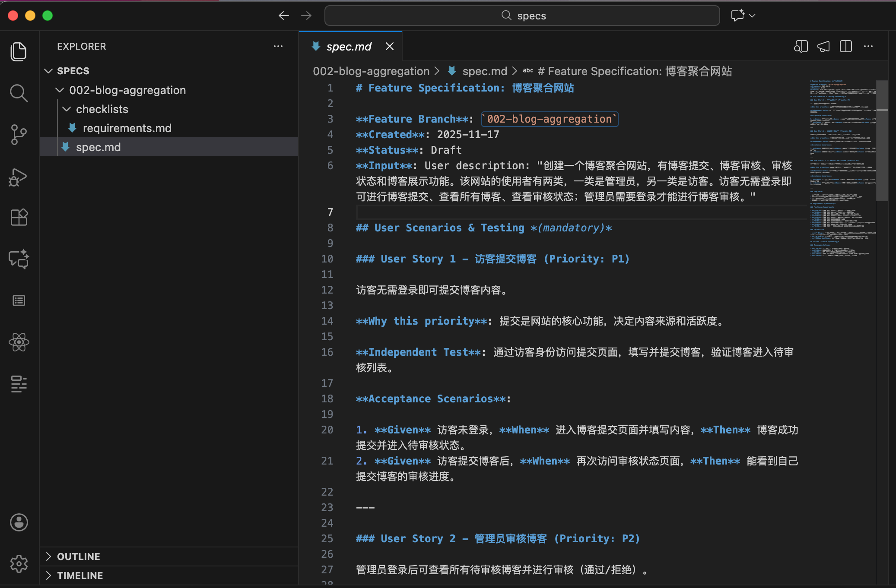The width and height of the screenshot is (896, 588).
Task: Open the Extensions view
Action: click(x=19, y=217)
